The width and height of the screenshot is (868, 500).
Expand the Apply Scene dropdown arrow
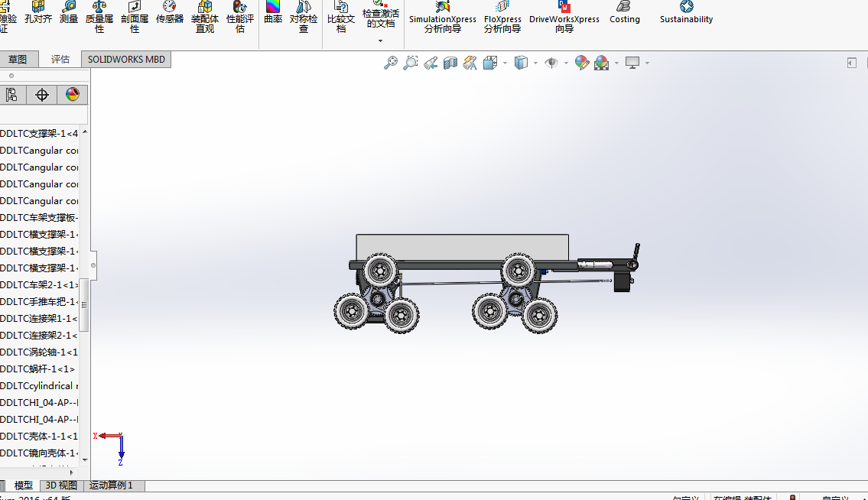coord(616,63)
